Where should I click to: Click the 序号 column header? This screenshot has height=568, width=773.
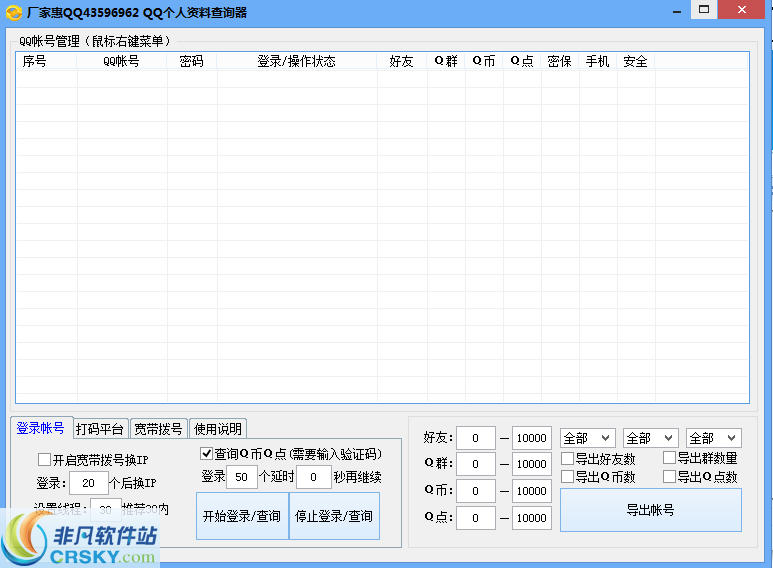pyautogui.click(x=46, y=61)
